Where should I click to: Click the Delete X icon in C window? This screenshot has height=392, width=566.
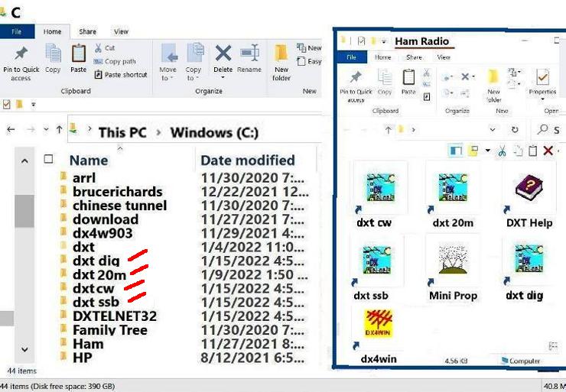(x=223, y=53)
